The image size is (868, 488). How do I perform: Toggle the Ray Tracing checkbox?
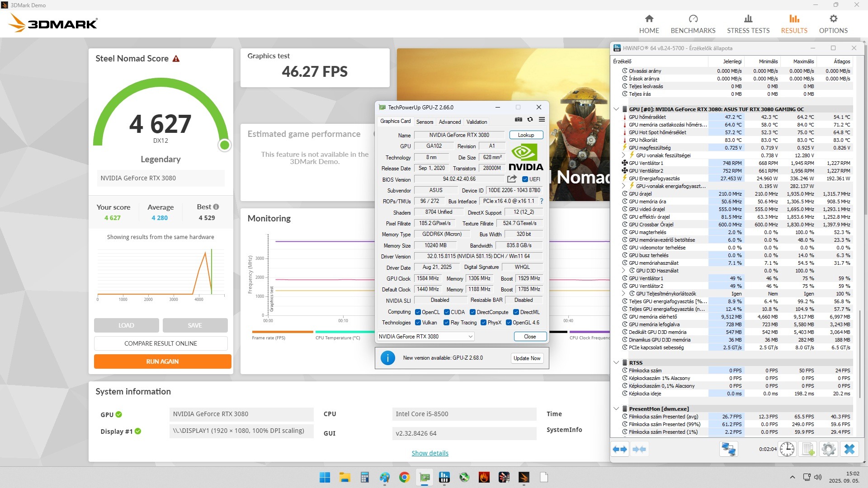pos(447,323)
